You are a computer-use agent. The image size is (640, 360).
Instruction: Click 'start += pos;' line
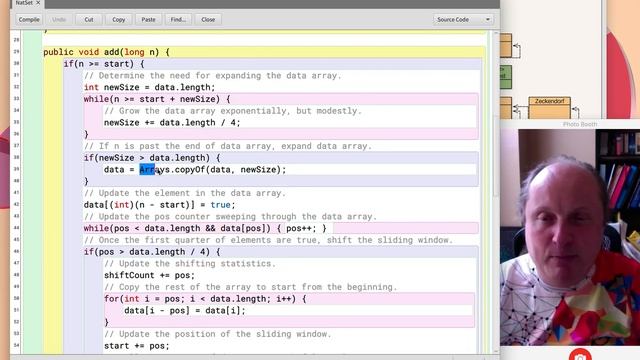click(x=136, y=346)
